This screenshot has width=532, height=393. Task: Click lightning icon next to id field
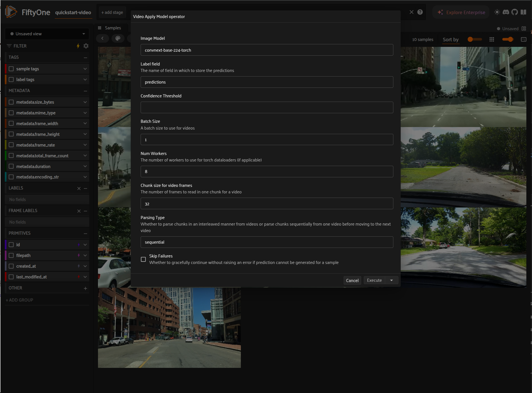79,245
